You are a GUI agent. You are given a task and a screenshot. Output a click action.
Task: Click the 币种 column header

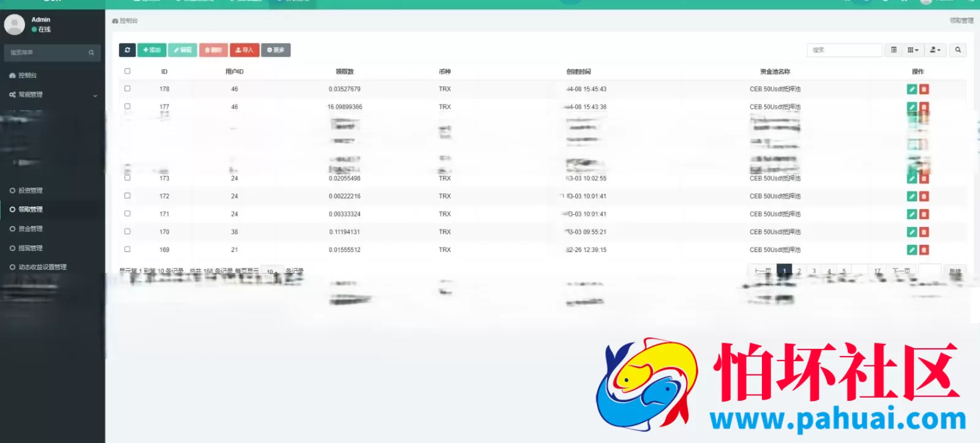[445, 72]
